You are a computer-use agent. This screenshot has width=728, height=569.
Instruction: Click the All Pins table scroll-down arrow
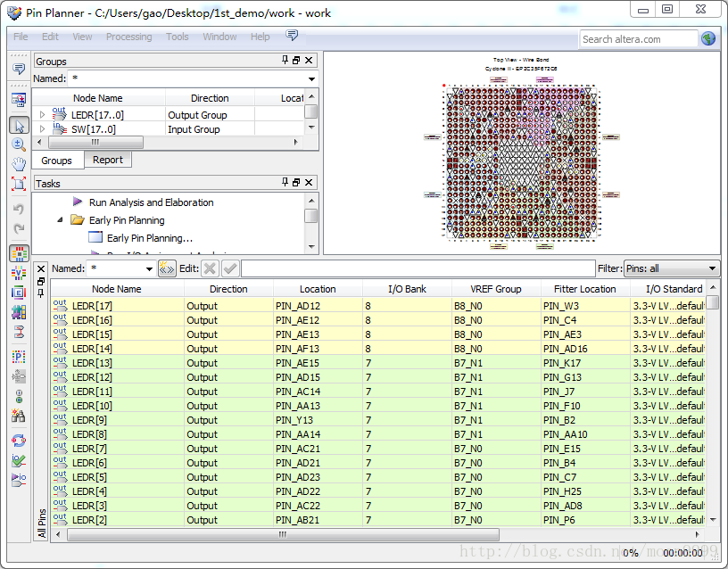pos(713,520)
